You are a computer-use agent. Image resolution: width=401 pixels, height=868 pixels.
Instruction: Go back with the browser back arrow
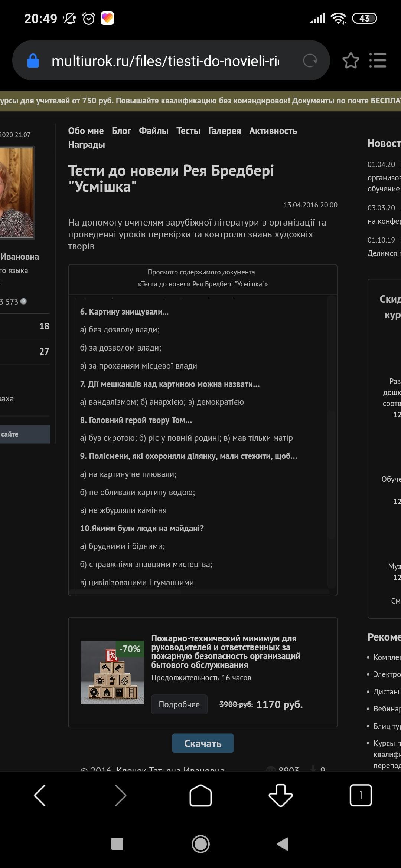coord(40,795)
